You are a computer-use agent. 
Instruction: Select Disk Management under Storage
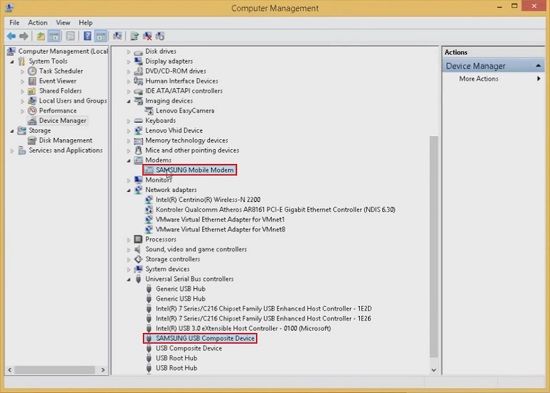tap(66, 140)
